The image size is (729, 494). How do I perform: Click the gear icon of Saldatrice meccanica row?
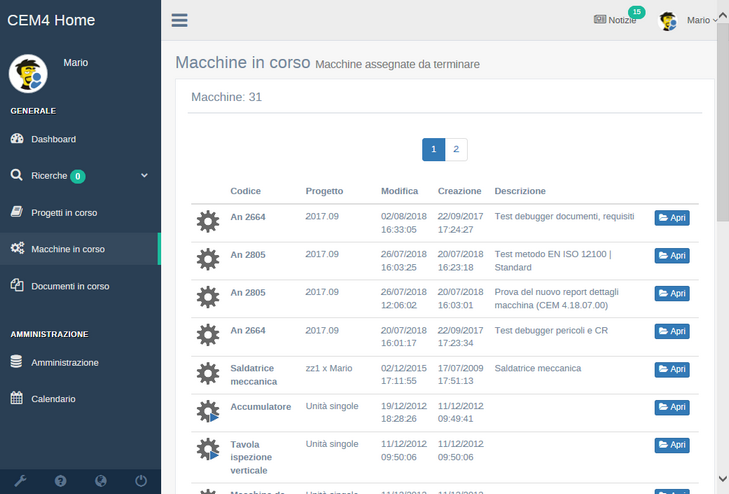pyautogui.click(x=207, y=373)
